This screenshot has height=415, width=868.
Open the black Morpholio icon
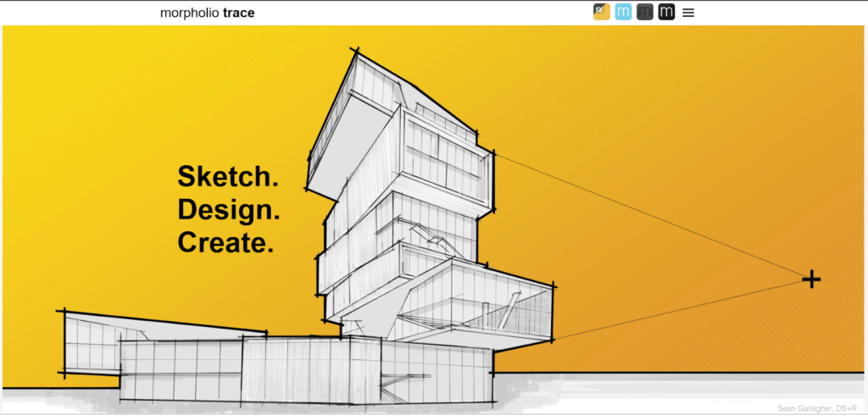point(666,12)
